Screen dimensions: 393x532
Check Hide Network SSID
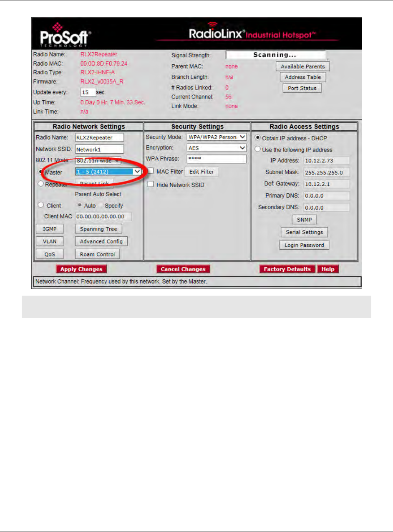pyautogui.click(x=151, y=184)
